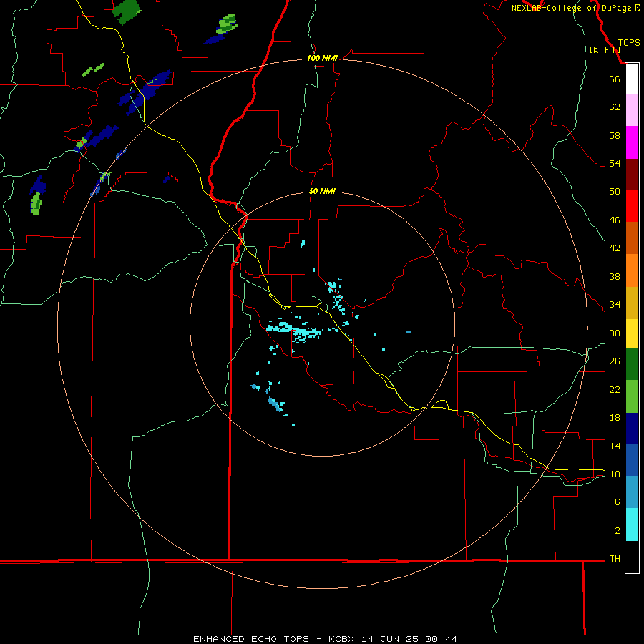
Task: Click the legend value "14"
Action: (x=615, y=446)
